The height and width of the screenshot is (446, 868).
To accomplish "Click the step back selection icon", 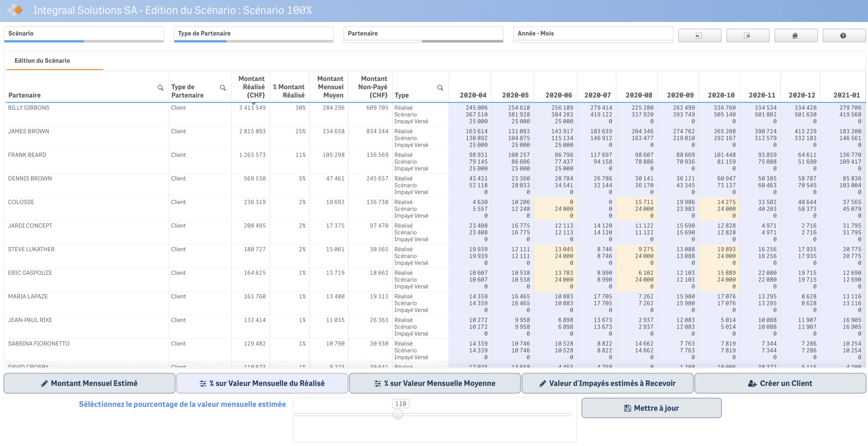I will 699,36.
